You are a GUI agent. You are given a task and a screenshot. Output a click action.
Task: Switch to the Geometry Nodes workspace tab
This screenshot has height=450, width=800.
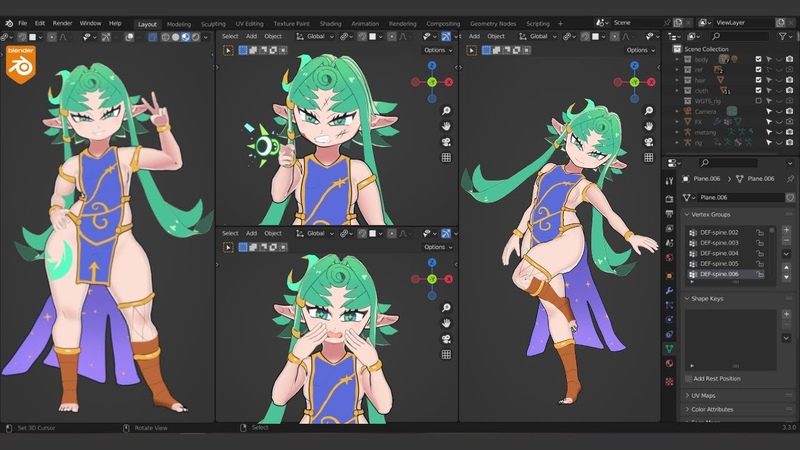click(493, 24)
